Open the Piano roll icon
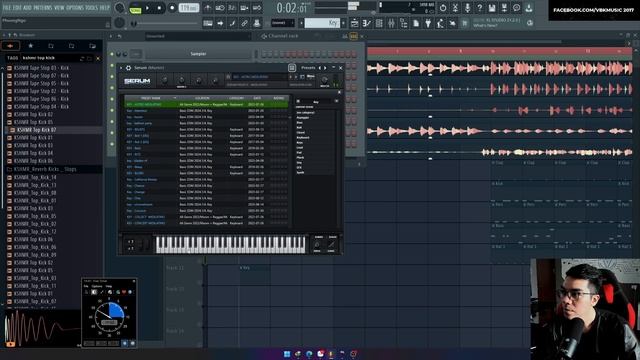 point(367,23)
